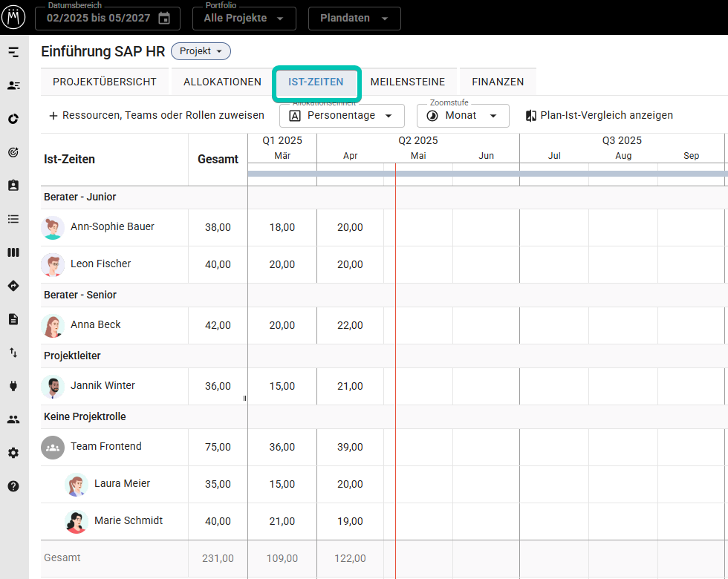Open the plug icon in the sidebar
Screen dimensions: 728x579
[x=13, y=386]
